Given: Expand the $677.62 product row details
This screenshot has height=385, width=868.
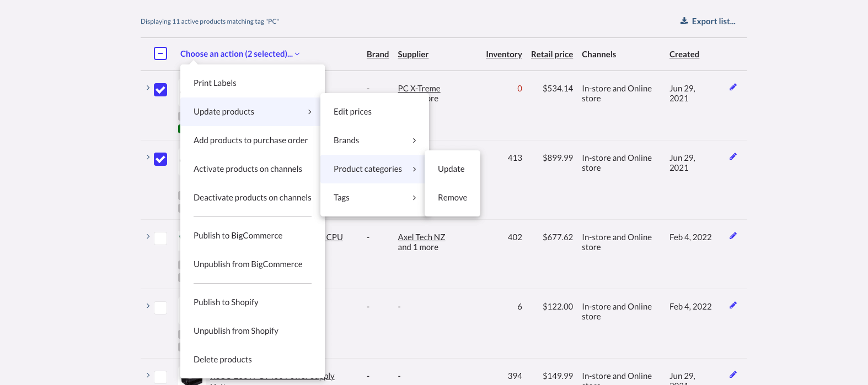Looking at the screenshot, I should point(148,236).
